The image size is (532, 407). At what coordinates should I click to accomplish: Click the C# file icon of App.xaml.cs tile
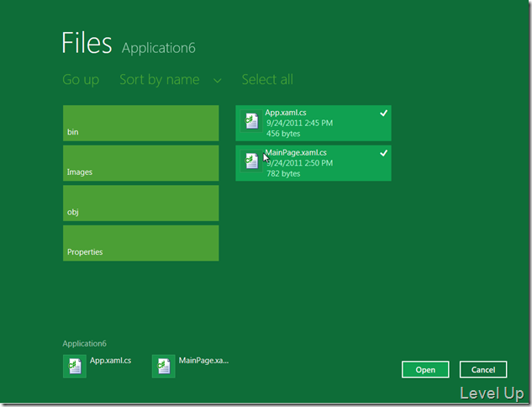tap(251, 121)
